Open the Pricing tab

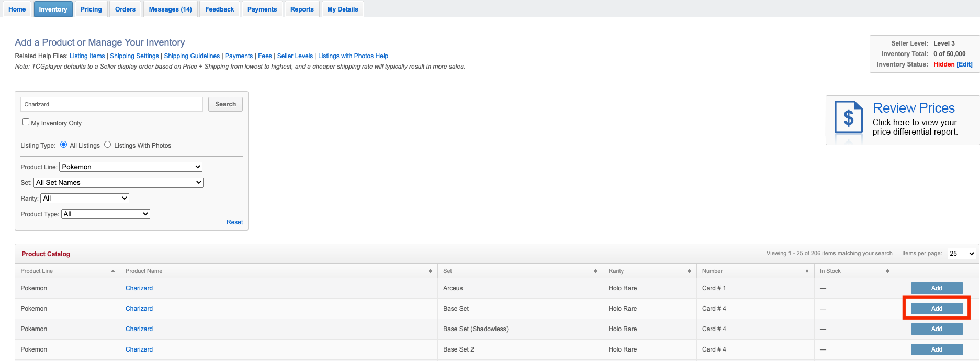[91, 9]
